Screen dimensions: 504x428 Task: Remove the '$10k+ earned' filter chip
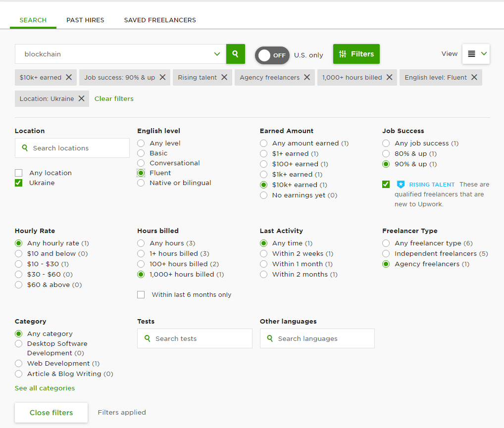pos(69,77)
